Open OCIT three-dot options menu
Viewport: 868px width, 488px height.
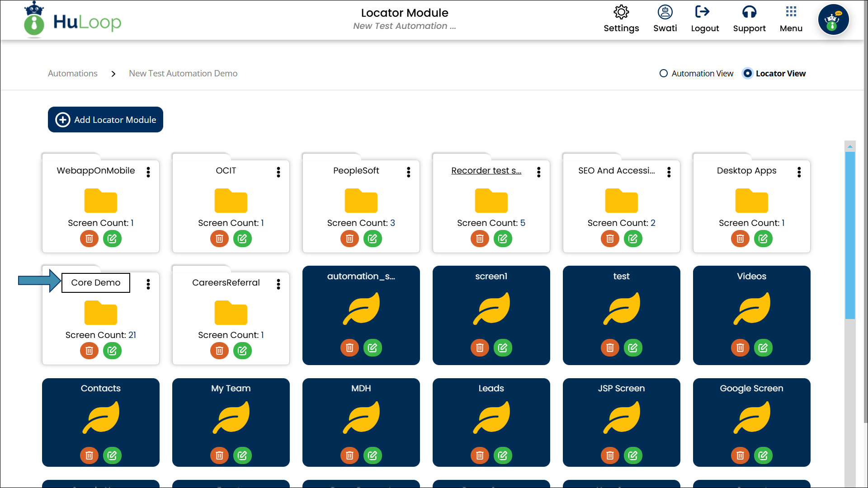point(278,172)
